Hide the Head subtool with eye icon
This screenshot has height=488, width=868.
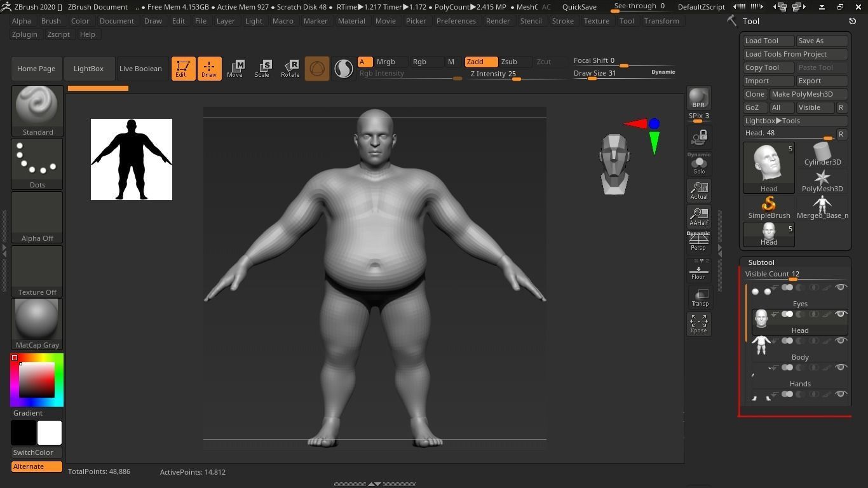click(841, 314)
